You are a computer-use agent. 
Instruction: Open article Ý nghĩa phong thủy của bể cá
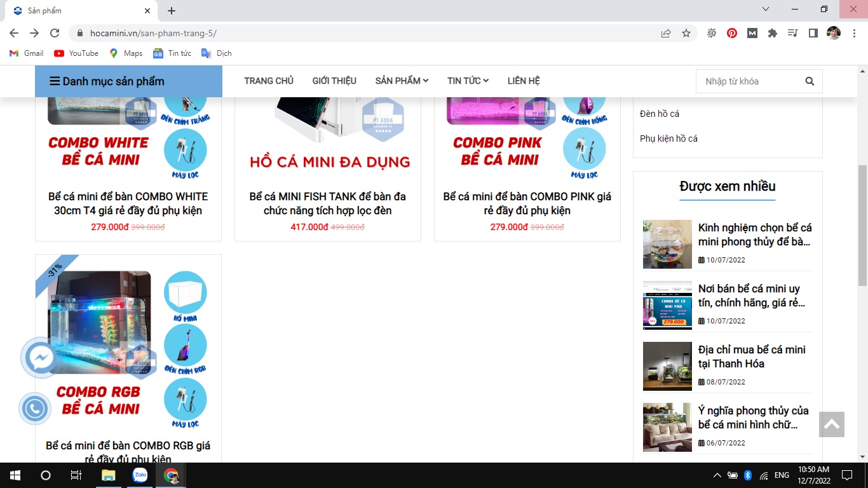click(x=754, y=417)
